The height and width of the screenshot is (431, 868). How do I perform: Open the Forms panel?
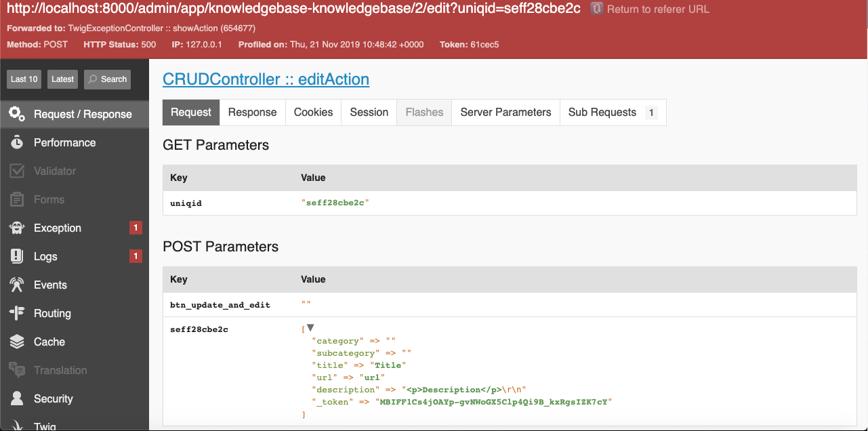tap(75, 199)
